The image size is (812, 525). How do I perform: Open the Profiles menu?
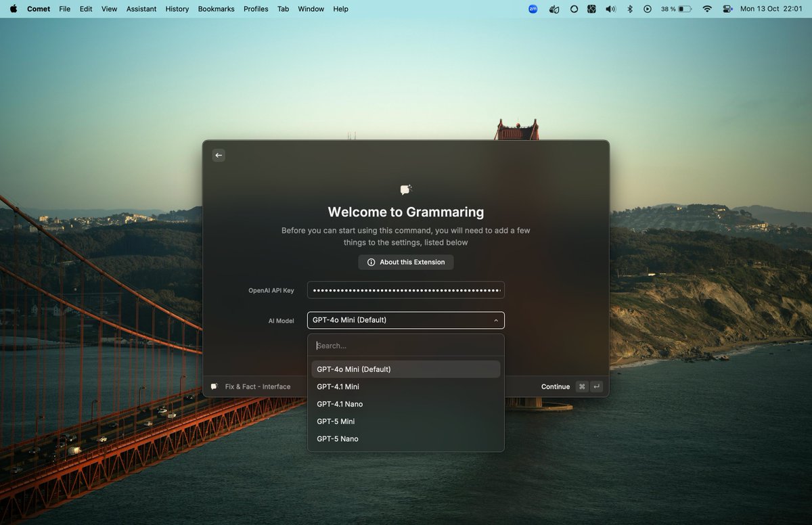click(256, 9)
